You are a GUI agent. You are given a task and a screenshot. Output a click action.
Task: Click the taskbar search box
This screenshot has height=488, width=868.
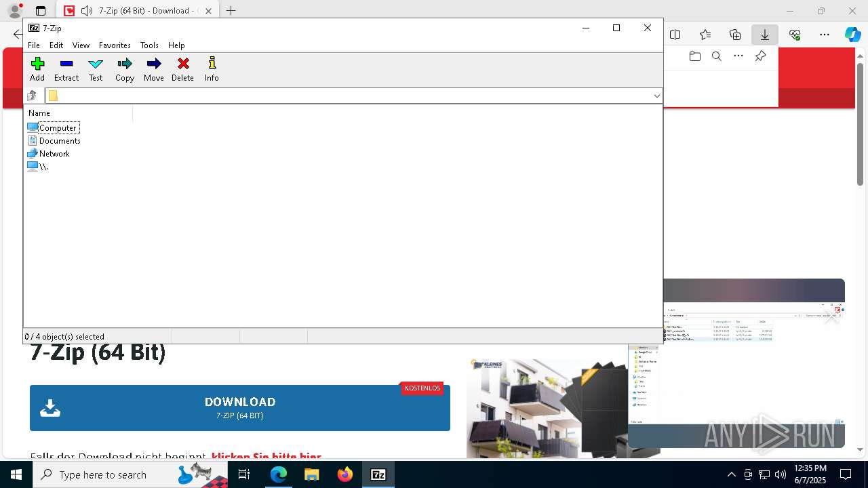point(130,474)
